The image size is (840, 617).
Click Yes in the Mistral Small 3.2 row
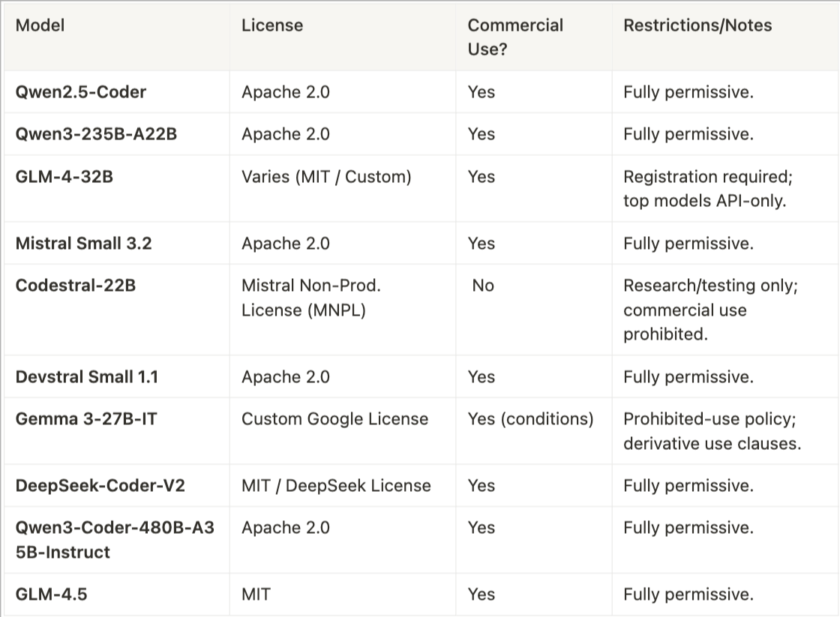[481, 243]
